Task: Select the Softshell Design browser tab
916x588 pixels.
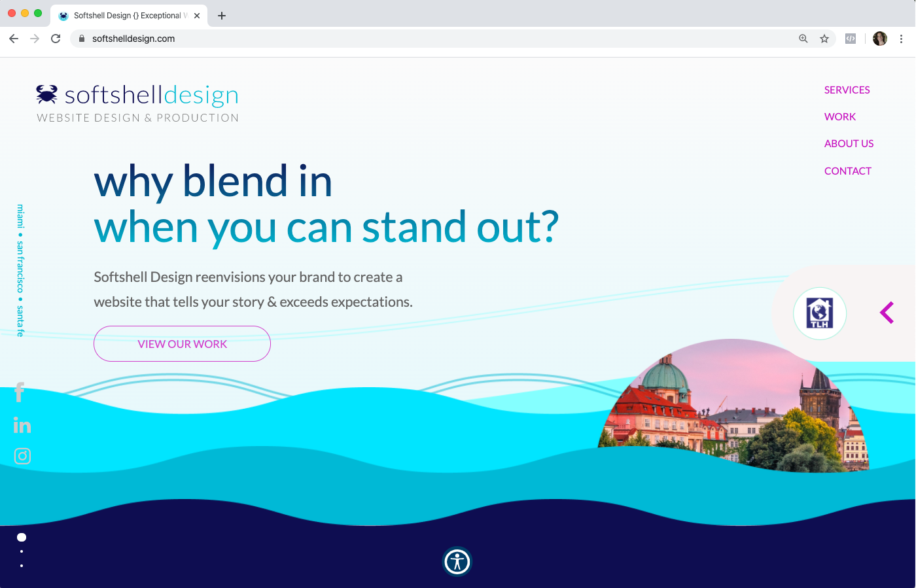Action: 130,16
